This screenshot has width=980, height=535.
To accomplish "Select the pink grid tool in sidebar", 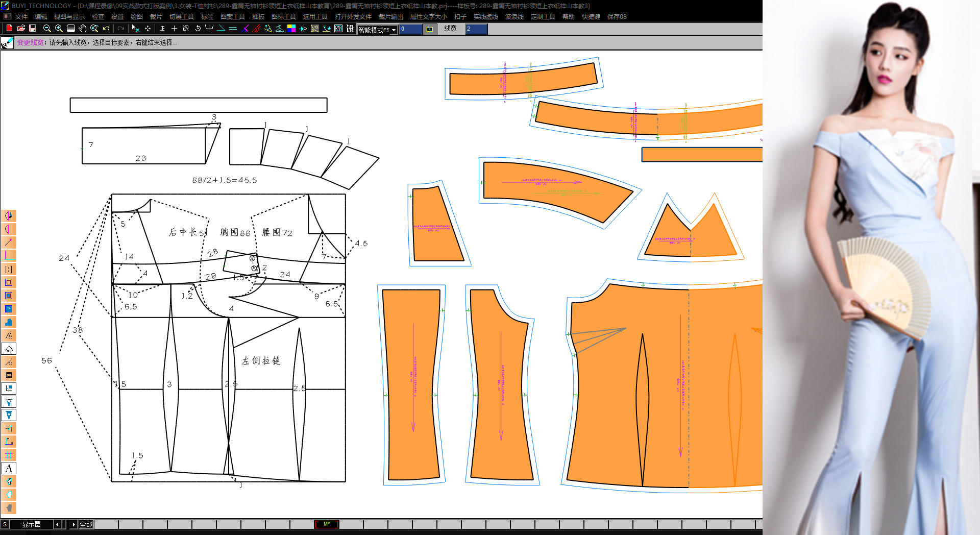I will click(9, 455).
